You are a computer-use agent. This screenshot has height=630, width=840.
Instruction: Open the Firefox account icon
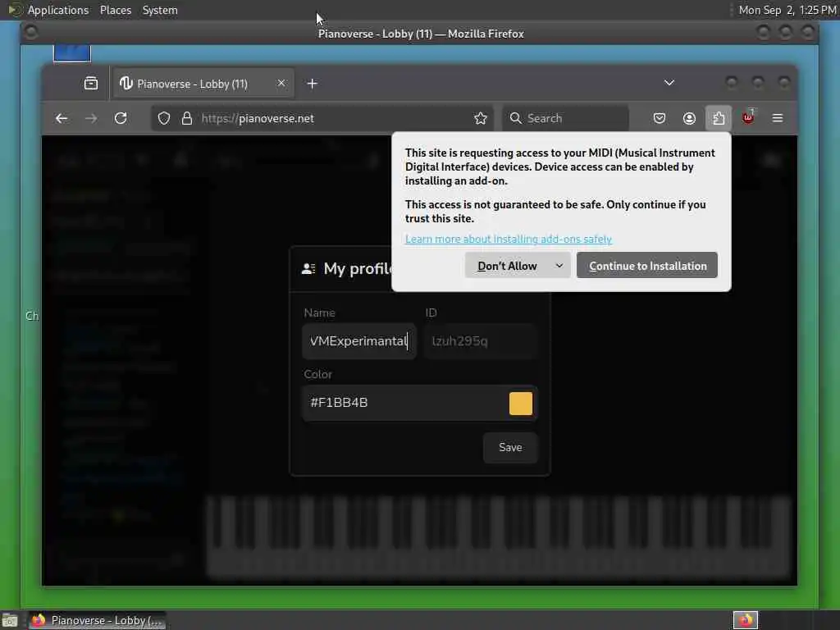click(689, 118)
